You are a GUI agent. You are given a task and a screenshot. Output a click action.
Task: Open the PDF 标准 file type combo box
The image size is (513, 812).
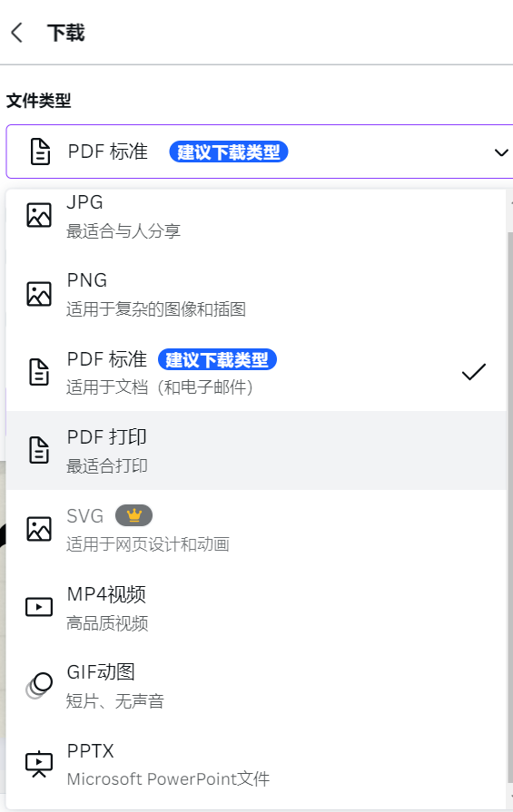click(x=260, y=152)
